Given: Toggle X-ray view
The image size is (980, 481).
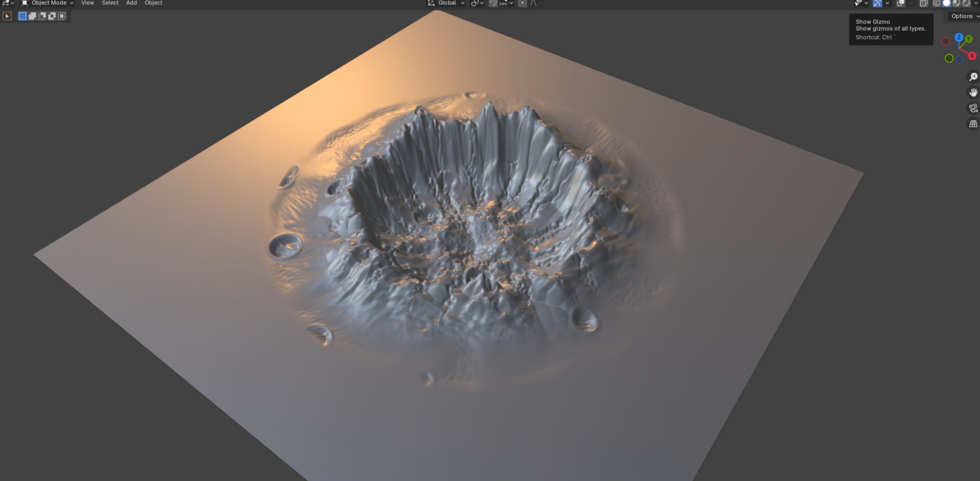Looking at the screenshot, I should (923, 3).
